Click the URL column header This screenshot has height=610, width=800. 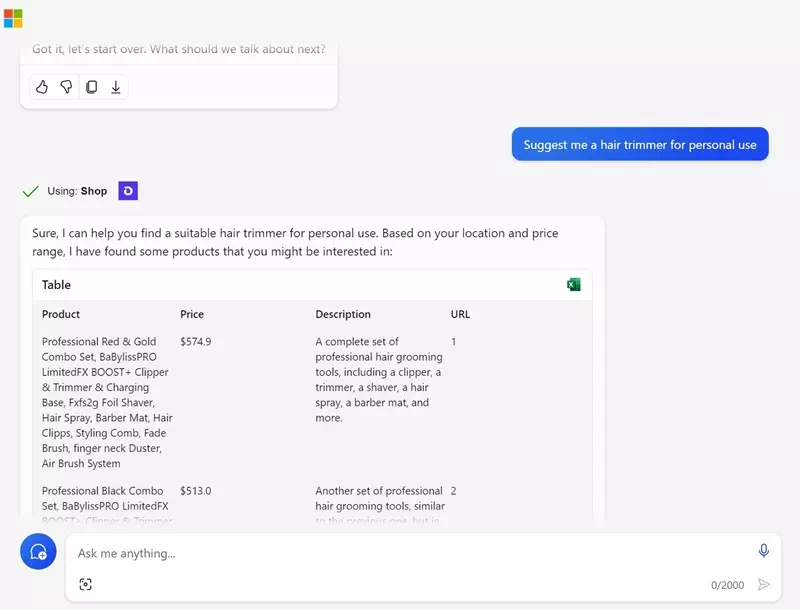click(460, 314)
